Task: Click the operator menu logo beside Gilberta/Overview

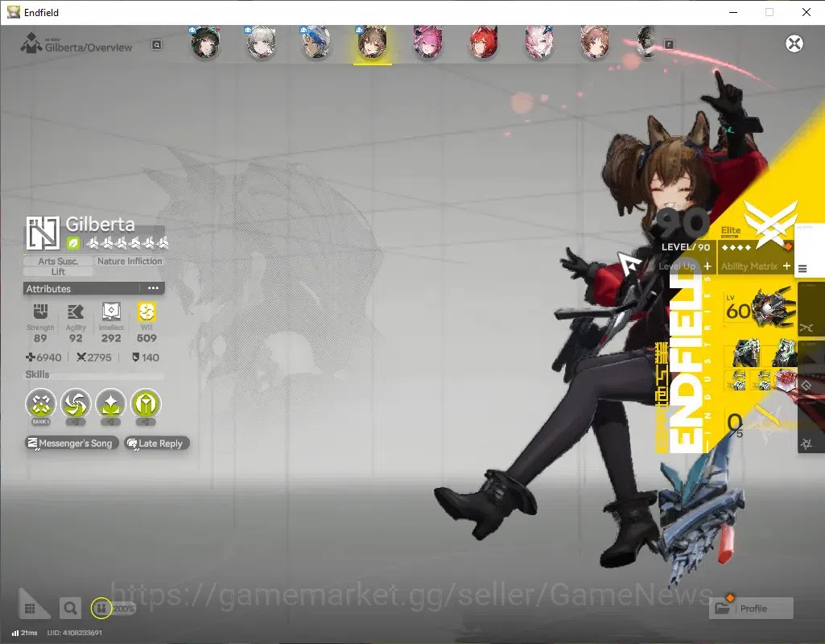Action: [31, 43]
